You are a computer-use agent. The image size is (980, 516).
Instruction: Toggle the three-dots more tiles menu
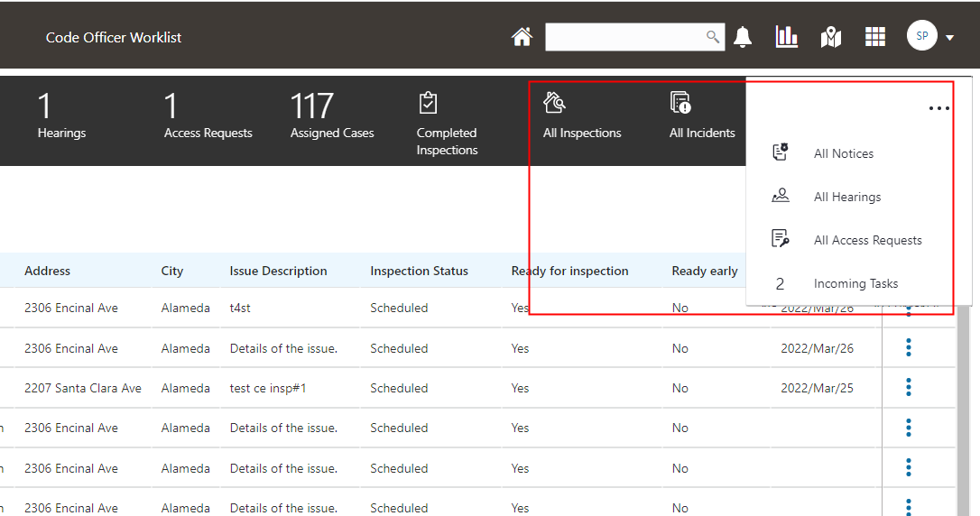click(938, 108)
